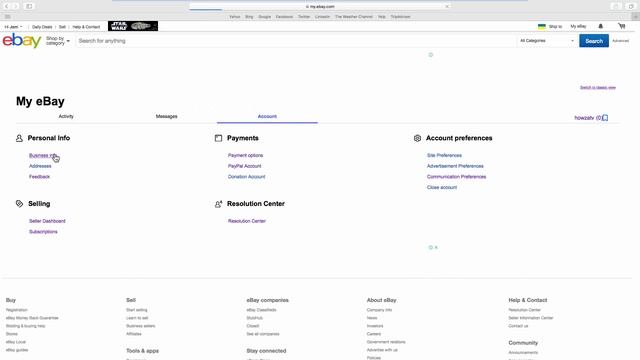Screen dimensions: 640x360
Task: Go back with Safari's back arrow
Action: pos(7,6)
